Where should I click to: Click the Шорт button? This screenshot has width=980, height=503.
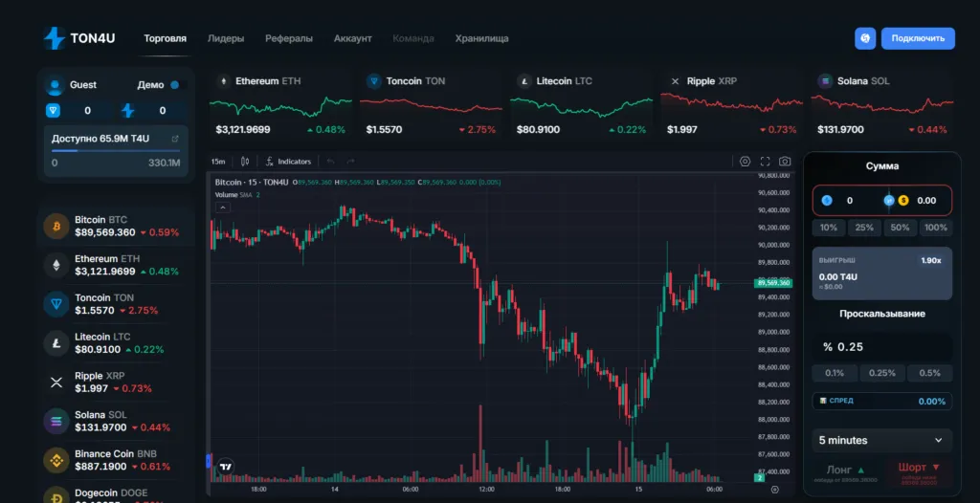(919, 472)
